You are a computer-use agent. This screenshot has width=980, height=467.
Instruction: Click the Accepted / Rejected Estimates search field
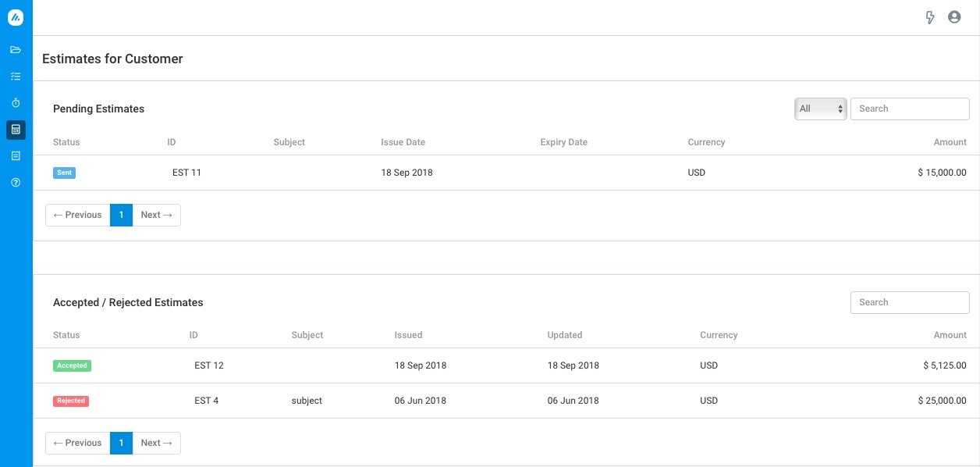tap(910, 302)
